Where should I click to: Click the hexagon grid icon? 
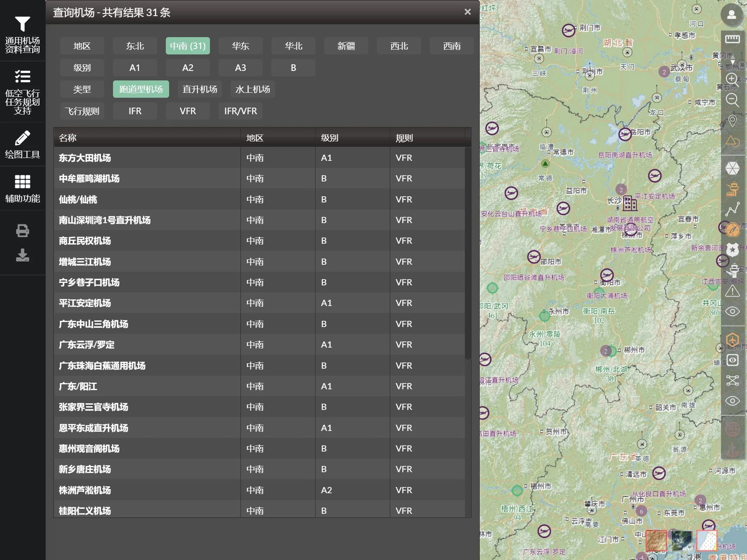pos(733,168)
